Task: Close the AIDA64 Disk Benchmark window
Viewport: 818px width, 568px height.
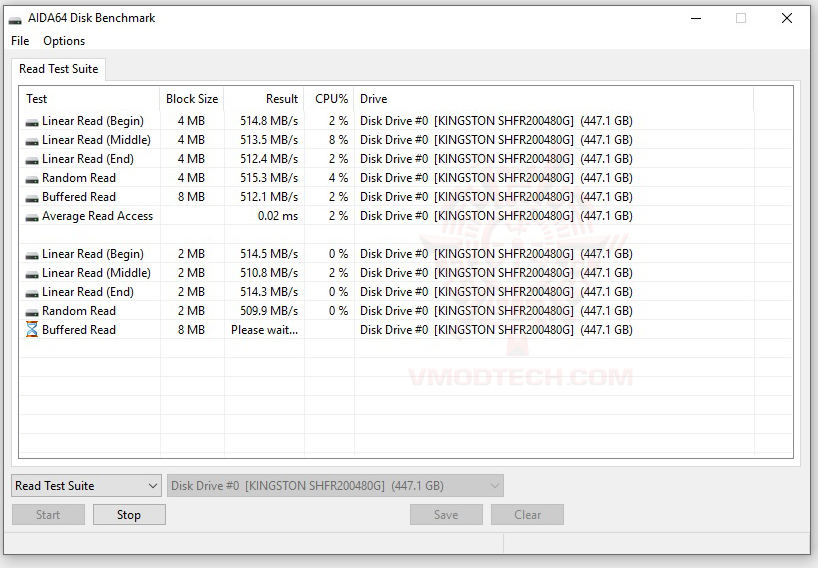Action: [787, 18]
